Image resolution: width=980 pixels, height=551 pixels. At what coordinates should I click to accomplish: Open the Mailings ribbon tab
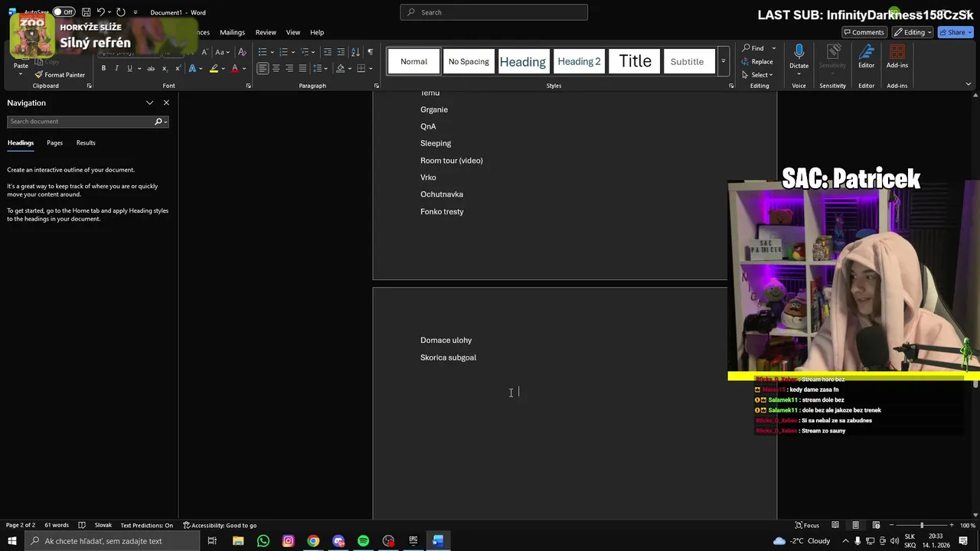coord(232,32)
